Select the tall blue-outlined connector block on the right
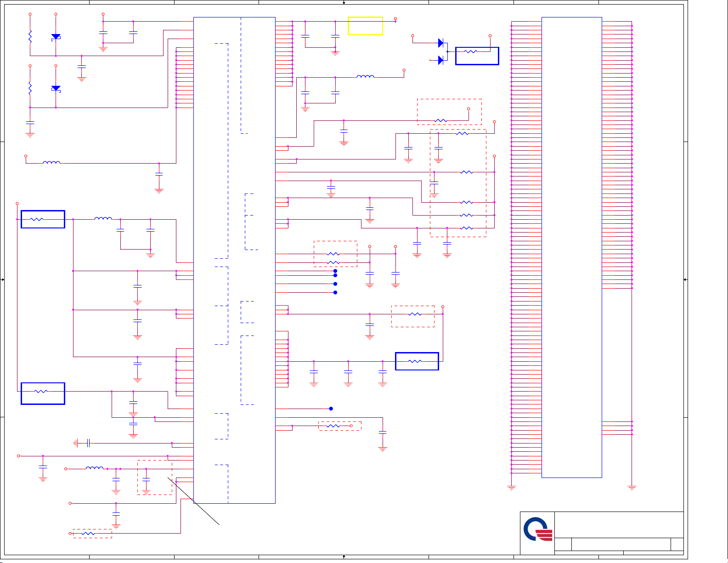Image resolution: width=728 pixels, height=563 pixels. (571, 247)
